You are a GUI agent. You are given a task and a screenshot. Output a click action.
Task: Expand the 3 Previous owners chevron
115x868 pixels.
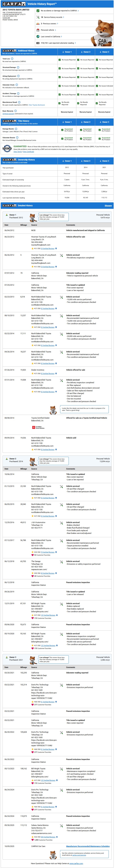pyautogui.click(x=58, y=24)
